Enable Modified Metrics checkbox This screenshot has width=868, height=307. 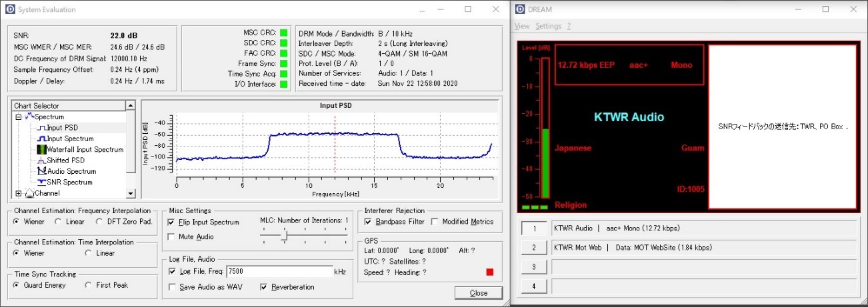click(x=435, y=222)
